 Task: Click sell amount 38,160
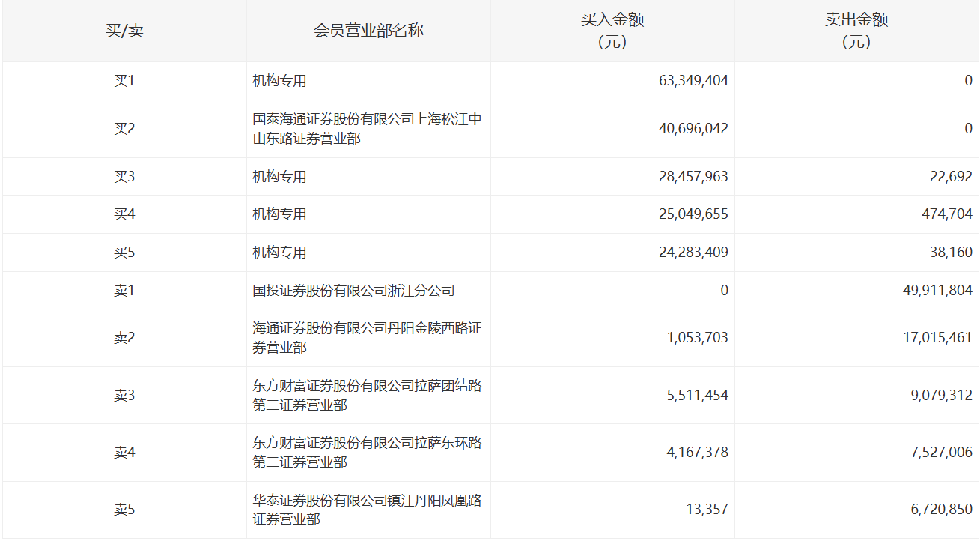click(x=951, y=253)
